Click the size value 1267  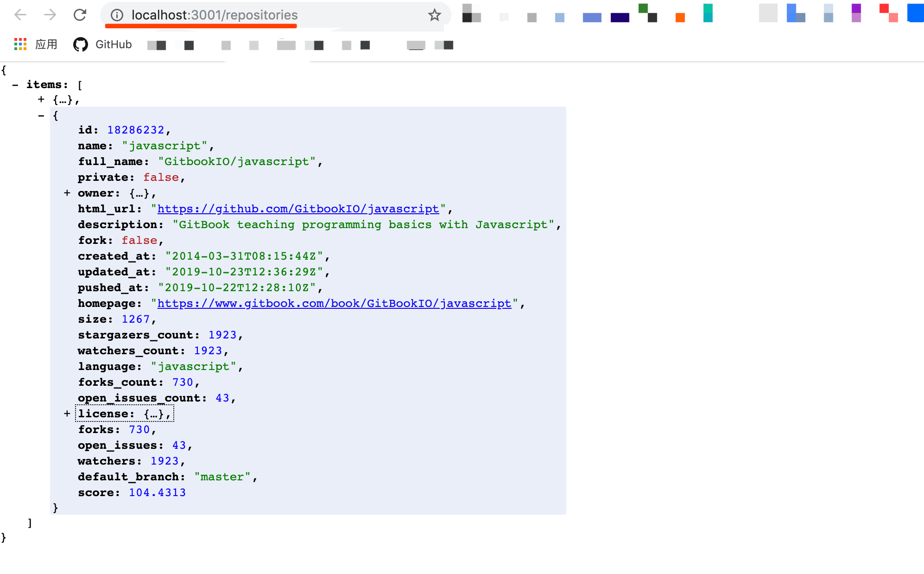click(x=136, y=319)
